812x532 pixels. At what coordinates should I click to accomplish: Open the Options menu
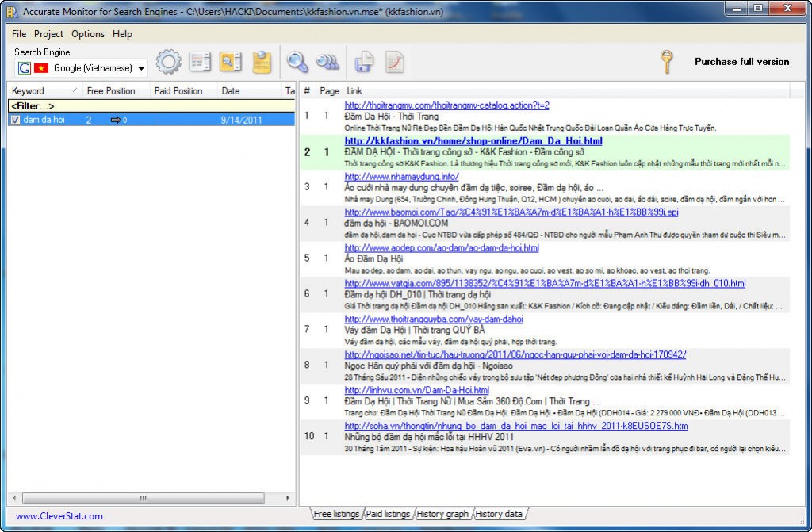(x=88, y=34)
